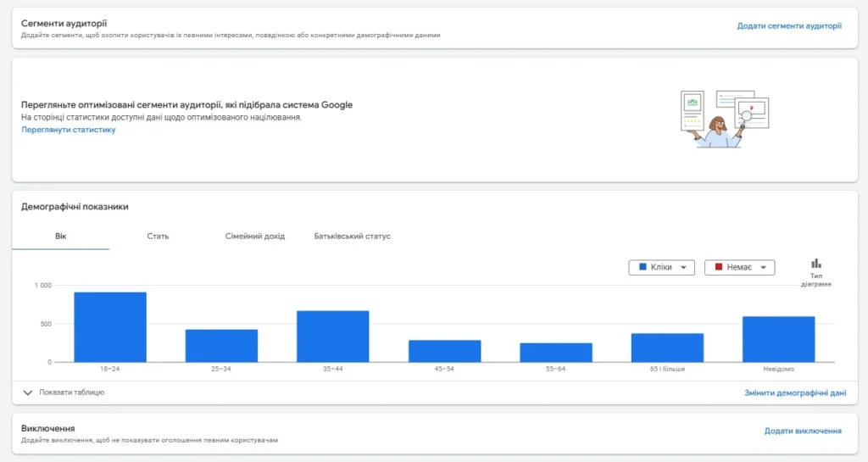Click the red color swatch in Немає
This screenshot has width=868, height=462.
(718, 267)
